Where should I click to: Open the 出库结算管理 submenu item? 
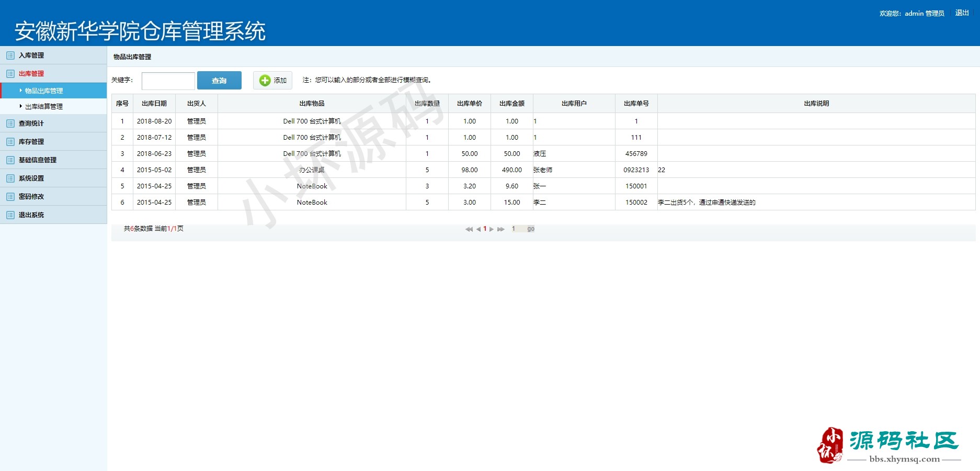click(44, 107)
